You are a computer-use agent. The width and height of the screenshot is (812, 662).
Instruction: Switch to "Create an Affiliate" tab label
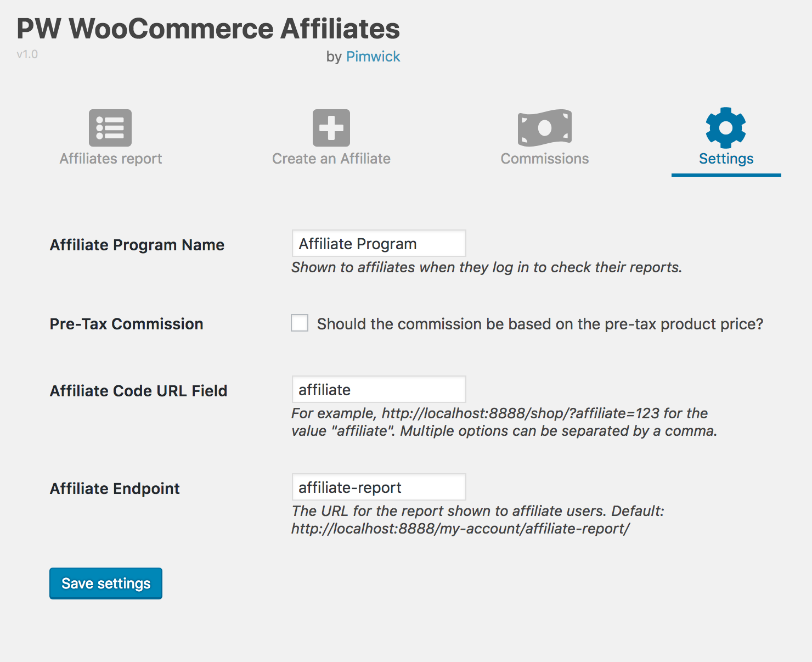[331, 159]
